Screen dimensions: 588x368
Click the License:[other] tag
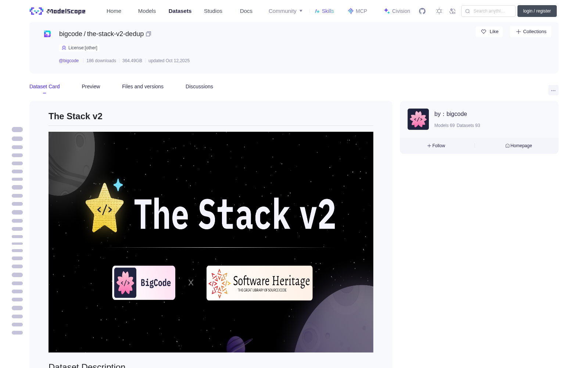(x=79, y=48)
